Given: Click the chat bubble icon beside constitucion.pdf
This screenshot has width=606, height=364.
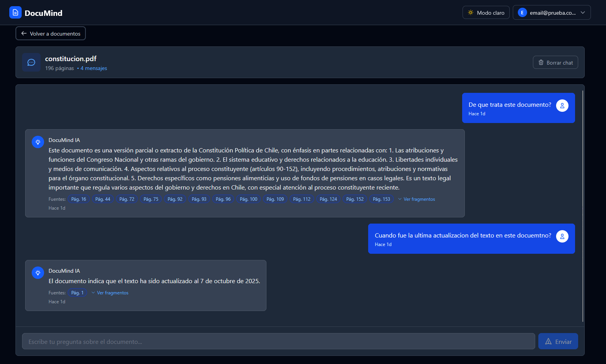Looking at the screenshot, I should tap(31, 62).
